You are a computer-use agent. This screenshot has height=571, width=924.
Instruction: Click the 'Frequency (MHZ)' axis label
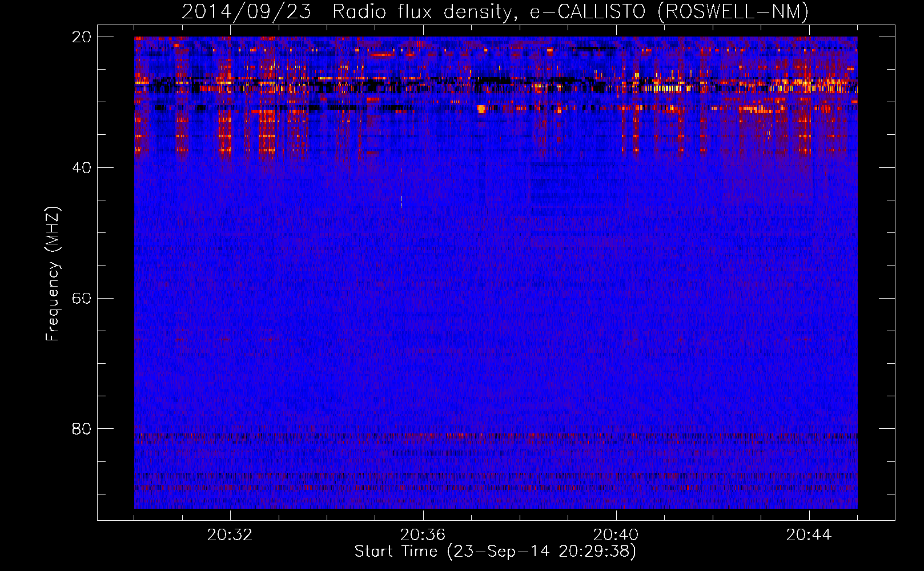(x=53, y=274)
